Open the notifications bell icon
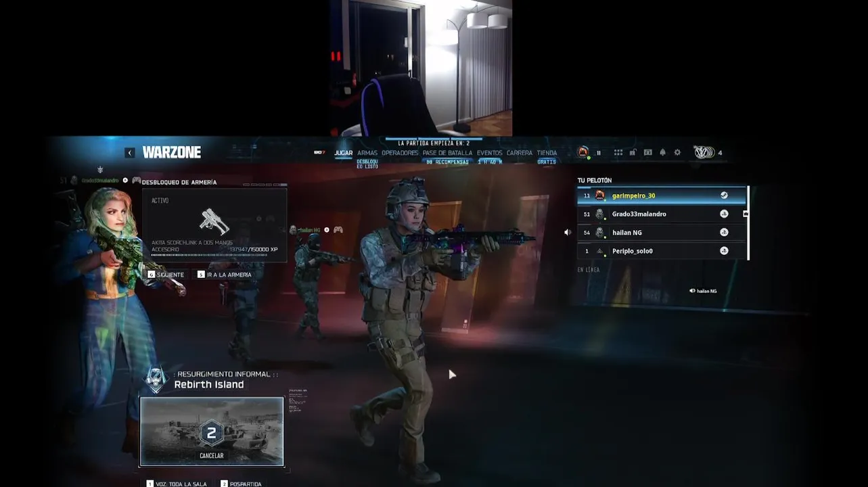 (x=662, y=153)
